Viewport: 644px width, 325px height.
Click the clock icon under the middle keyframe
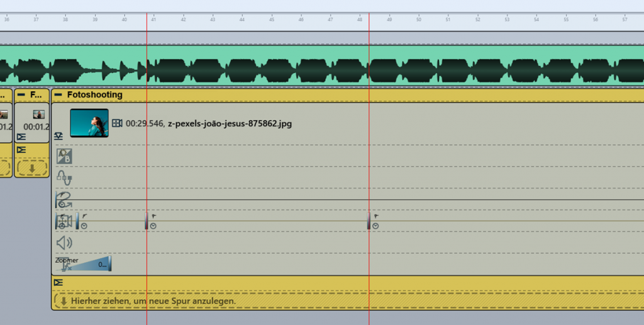point(153,226)
